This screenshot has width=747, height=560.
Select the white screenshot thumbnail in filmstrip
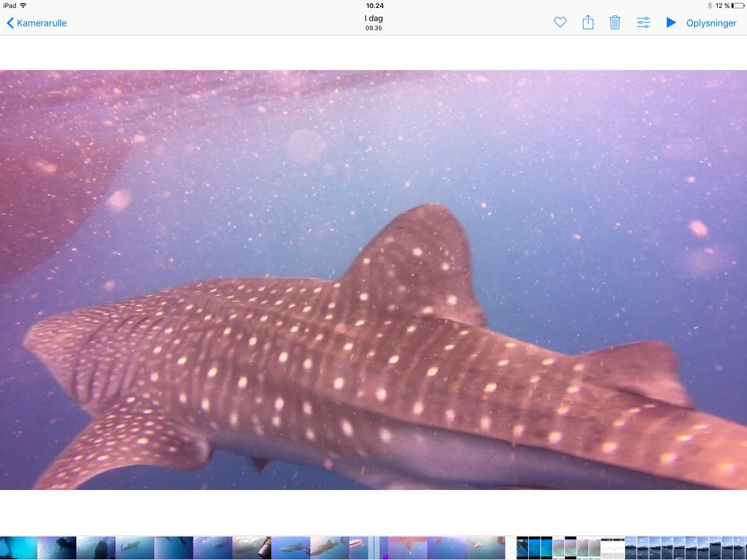(613, 548)
